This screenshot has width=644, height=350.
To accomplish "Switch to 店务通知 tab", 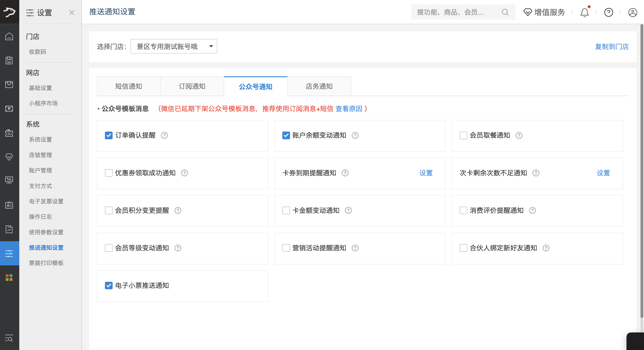I will 319,86.
